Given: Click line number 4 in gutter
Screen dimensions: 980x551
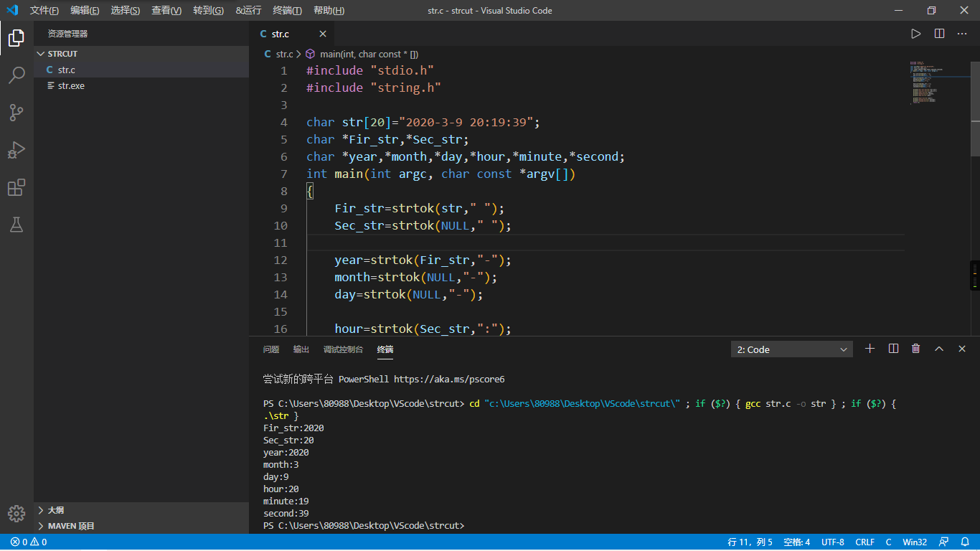Looking at the screenshot, I should 283,122.
